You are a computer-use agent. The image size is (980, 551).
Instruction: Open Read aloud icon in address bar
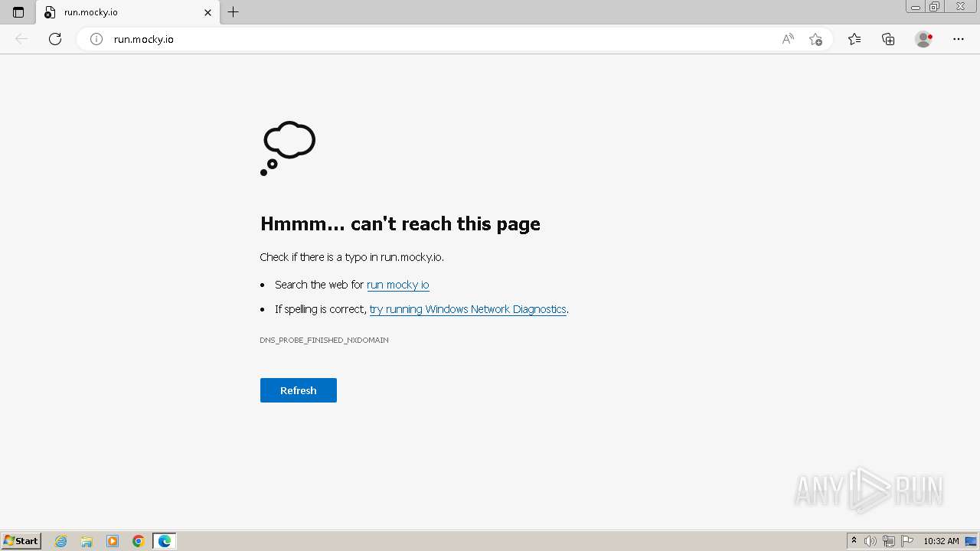788,39
